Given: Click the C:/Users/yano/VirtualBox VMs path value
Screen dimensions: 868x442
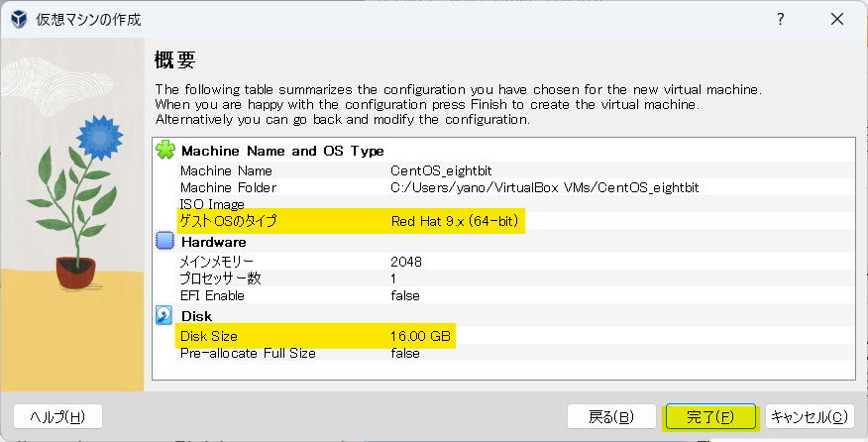Looking at the screenshot, I should [545, 187].
